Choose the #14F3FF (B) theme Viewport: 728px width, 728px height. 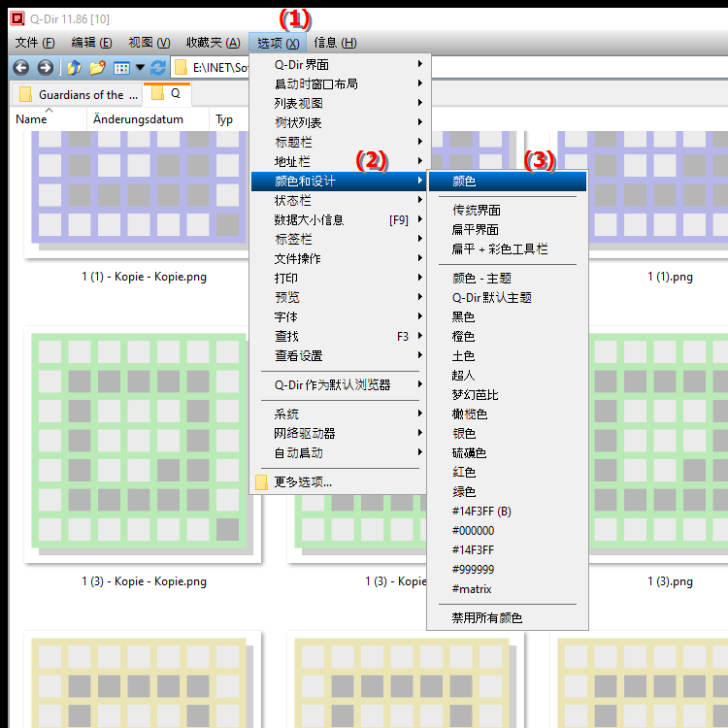click(507, 512)
